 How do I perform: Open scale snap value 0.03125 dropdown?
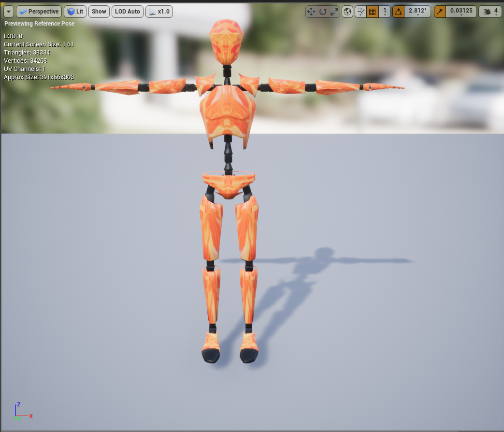coord(461,12)
